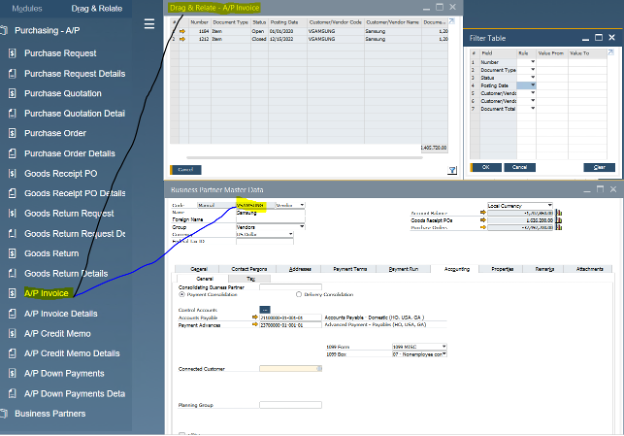Open the Rule dropdown for Document Total
Image resolution: width=624 pixels, height=436 pixels.
(x=532, y=109)
